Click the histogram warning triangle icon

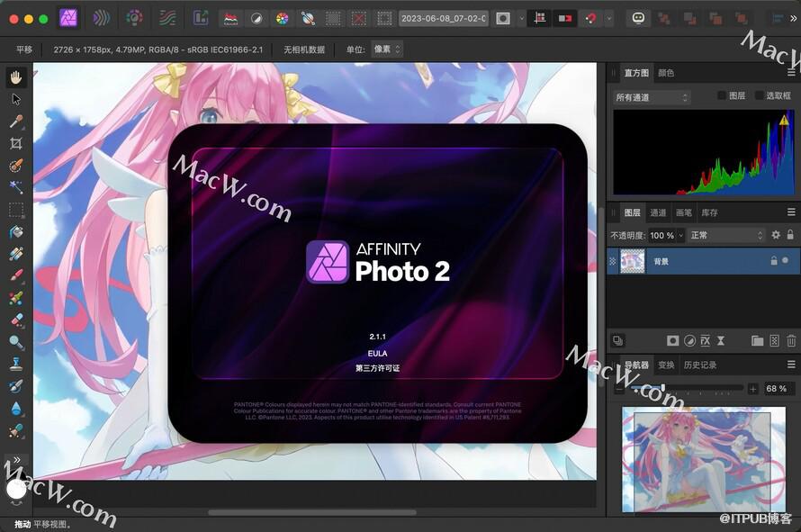coord(784,120)
